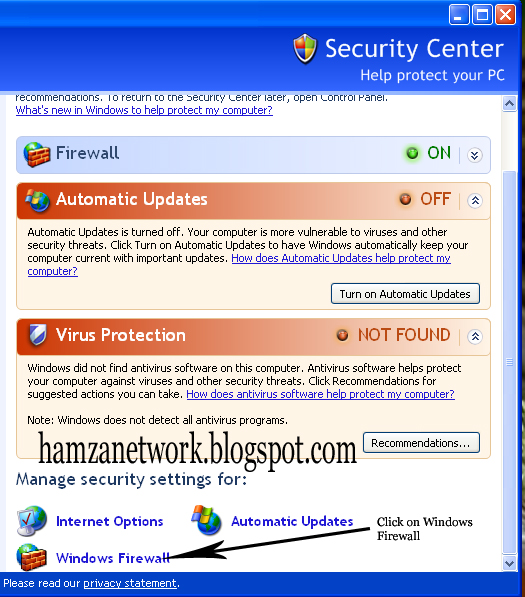
Task: Expand the Firewall section chevron
Action: coord(475,155)
